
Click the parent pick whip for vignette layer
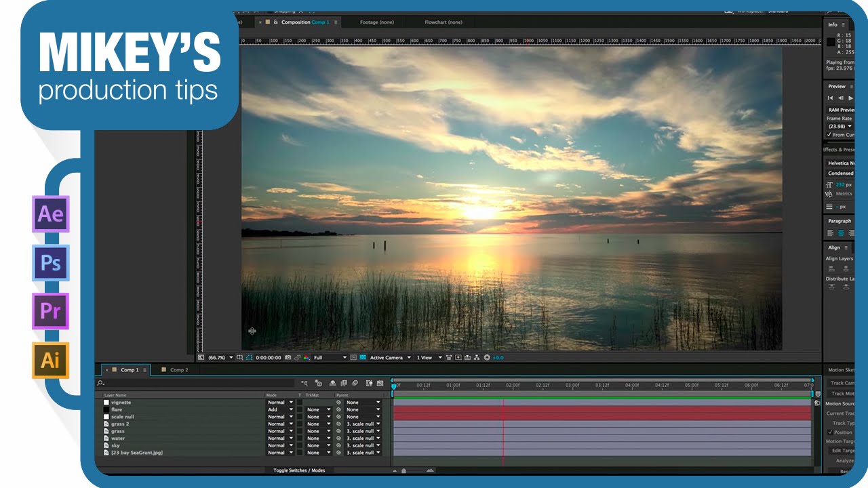(x=339, y=403)
